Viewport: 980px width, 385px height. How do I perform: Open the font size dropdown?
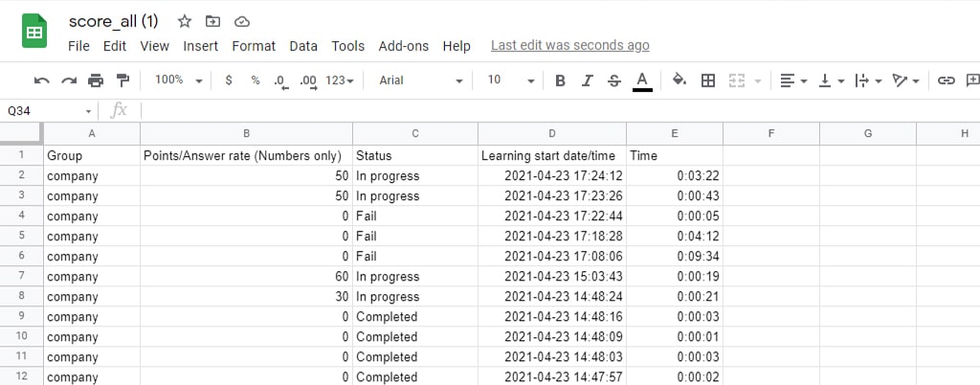click(507, 80)
